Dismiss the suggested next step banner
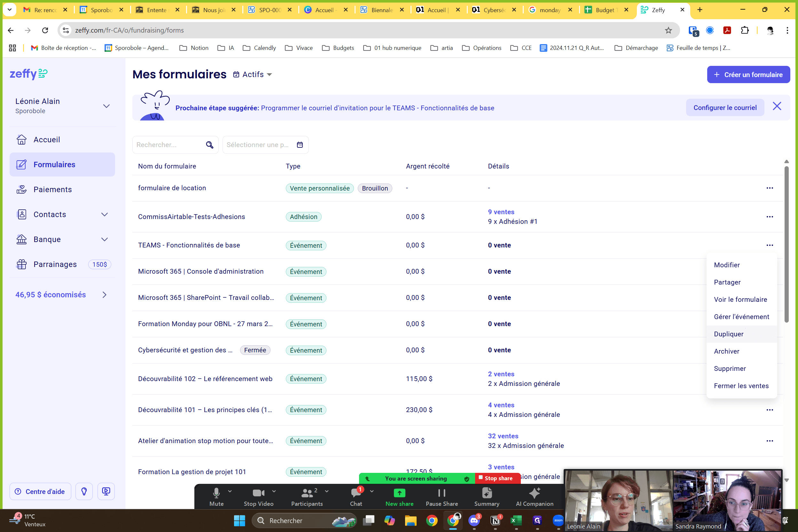 coord(777,106)
